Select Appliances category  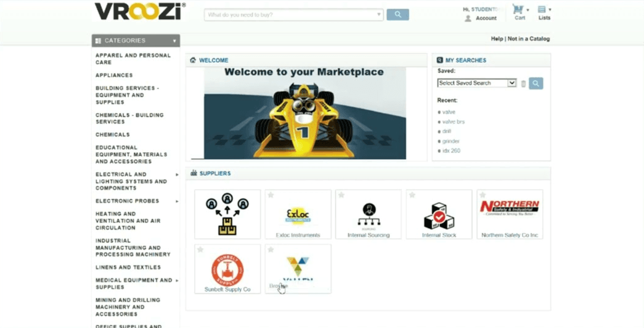tap(114, 75)
